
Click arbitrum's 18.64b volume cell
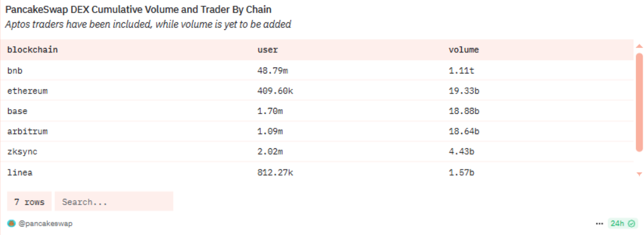click(x=464, y=132)
